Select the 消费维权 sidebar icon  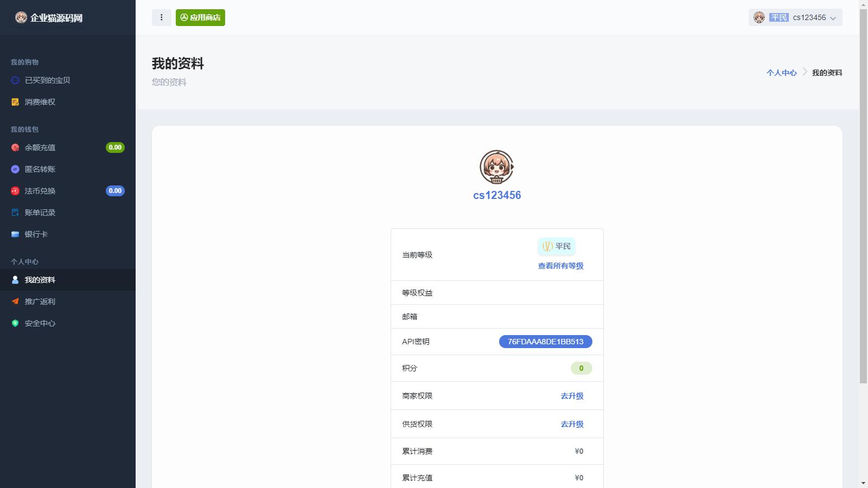[15, 101]
